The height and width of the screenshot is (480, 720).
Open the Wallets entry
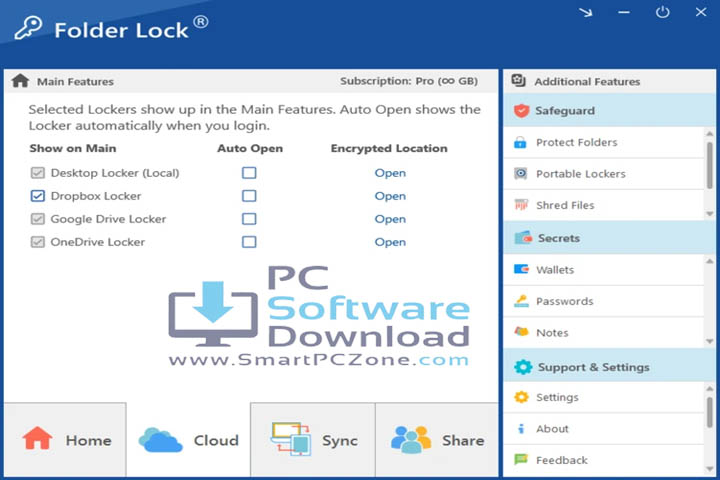(x=604, y=270)
